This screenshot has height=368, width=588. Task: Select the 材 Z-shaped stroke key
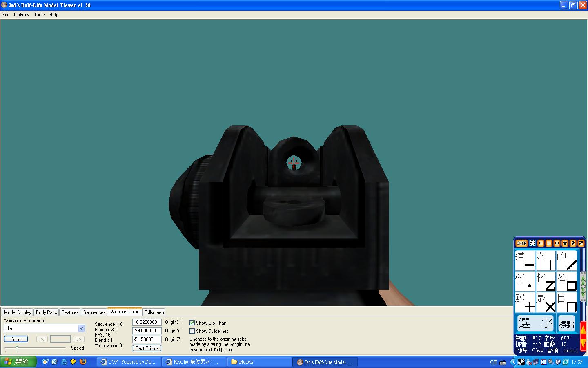(546, 281)
